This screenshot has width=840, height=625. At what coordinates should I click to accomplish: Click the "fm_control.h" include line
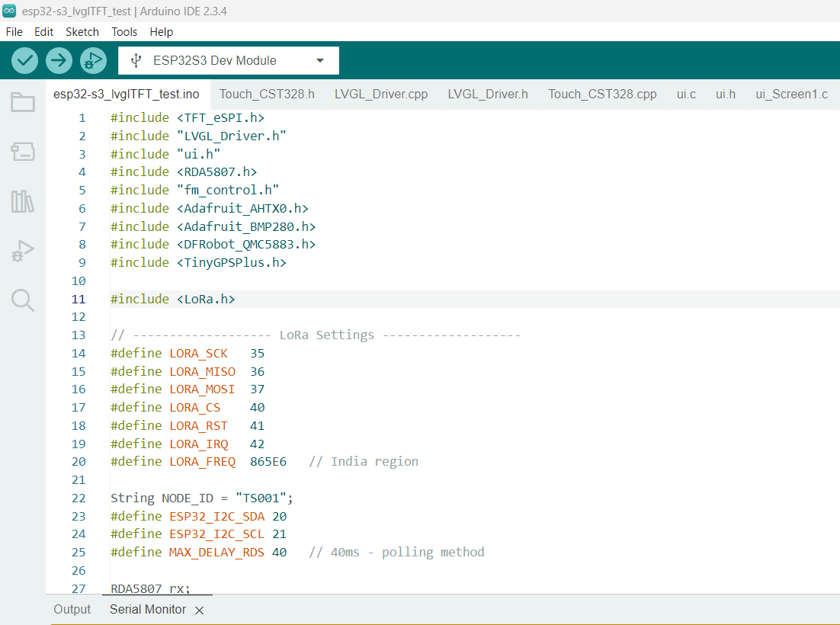[x=195, y=190]
